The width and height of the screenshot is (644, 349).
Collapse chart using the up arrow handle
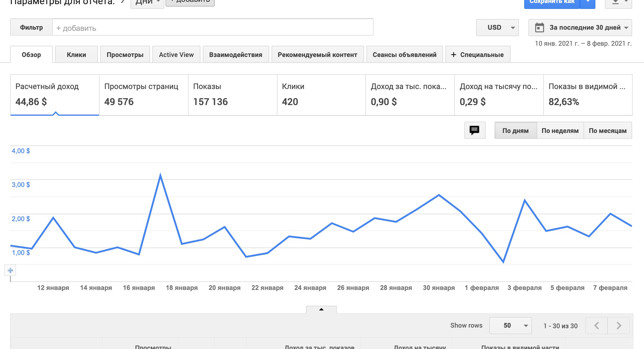pos(321,310)
